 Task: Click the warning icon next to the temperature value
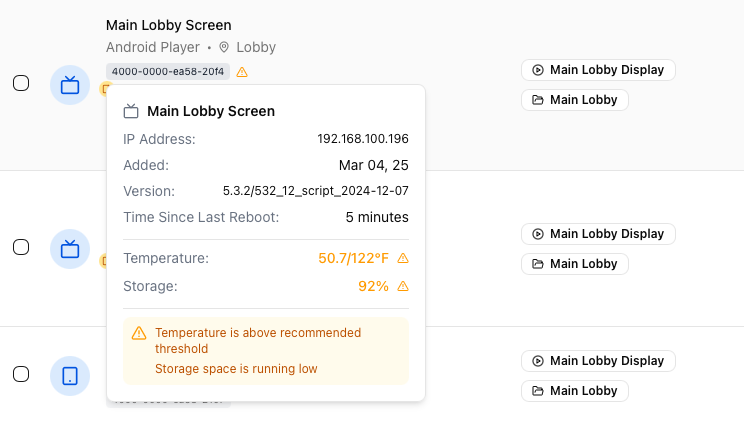(403, 258)
